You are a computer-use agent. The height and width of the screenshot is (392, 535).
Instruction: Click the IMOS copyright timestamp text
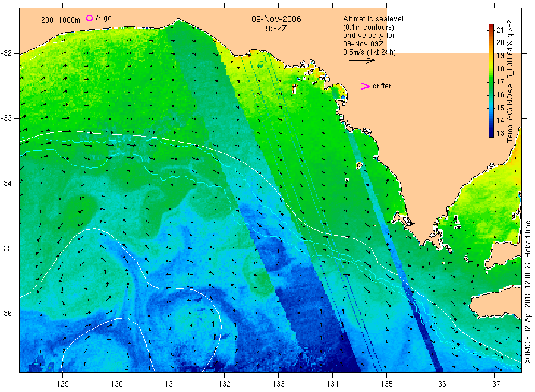pos(527,292)
